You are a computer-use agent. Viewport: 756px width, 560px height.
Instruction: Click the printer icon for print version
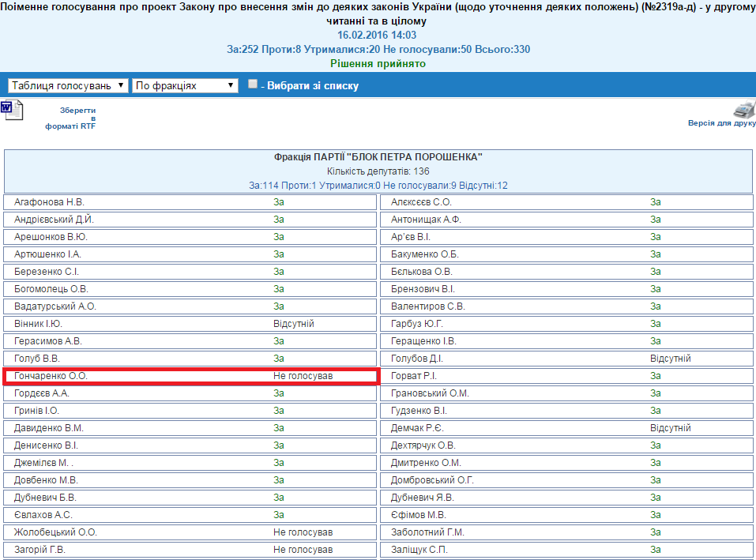(743, 110)
